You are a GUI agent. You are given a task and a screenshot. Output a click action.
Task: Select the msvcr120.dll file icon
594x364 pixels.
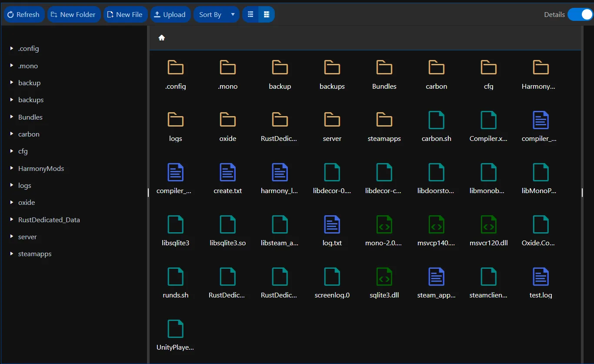point(489,224)
